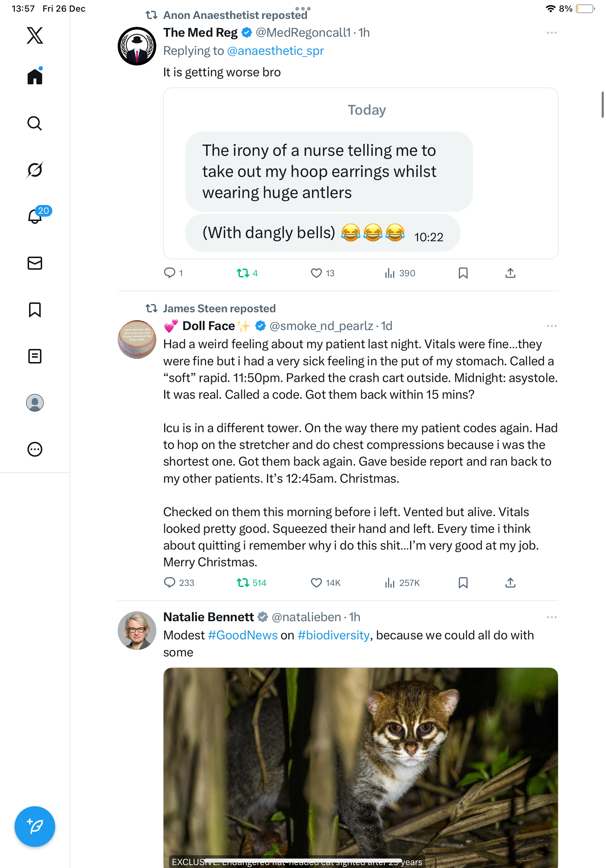
Task: Open direct messages envelope icon
Action: tap(35, 263)
